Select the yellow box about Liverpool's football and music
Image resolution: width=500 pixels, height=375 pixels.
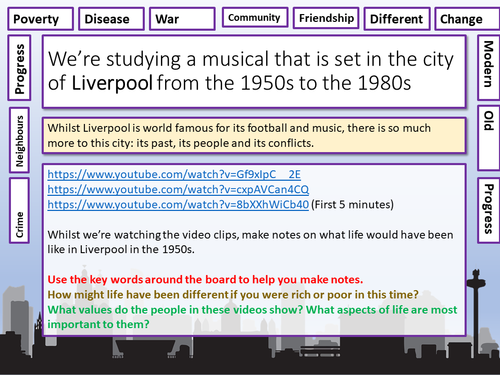click(254, 135)
